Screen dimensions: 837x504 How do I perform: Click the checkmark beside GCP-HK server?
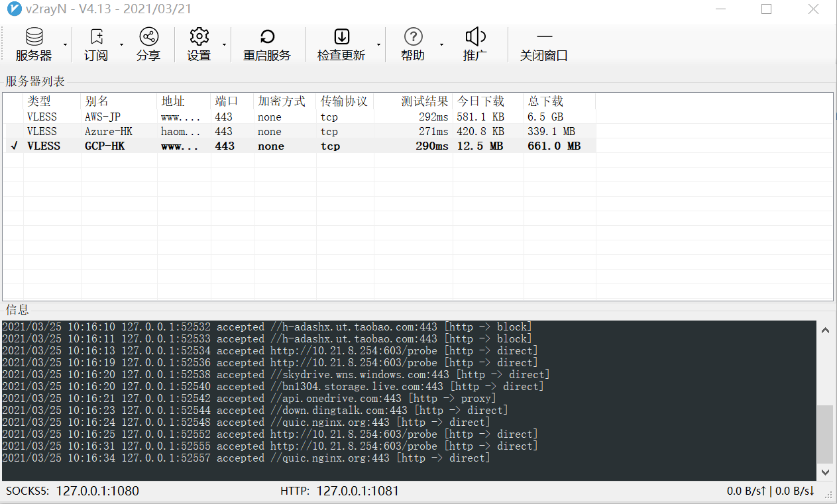click(14, 146)
